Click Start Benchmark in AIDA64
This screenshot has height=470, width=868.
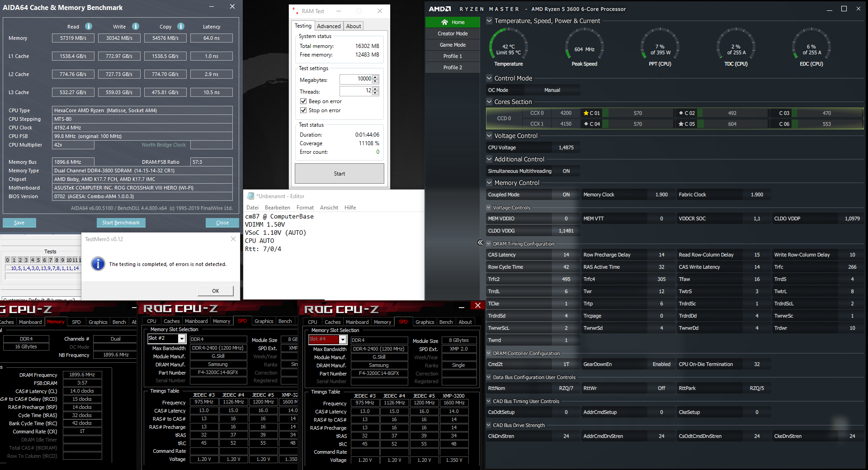(x=121, y=223)
